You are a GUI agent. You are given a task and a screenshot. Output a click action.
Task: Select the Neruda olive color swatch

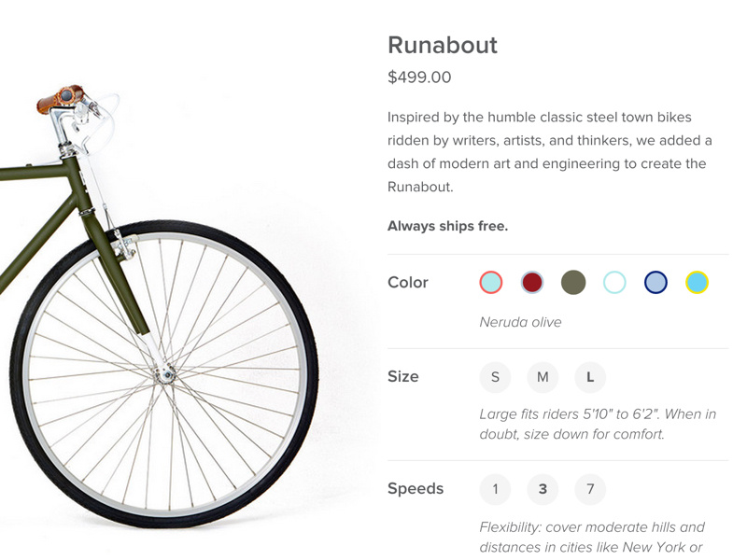pos(573,282)
